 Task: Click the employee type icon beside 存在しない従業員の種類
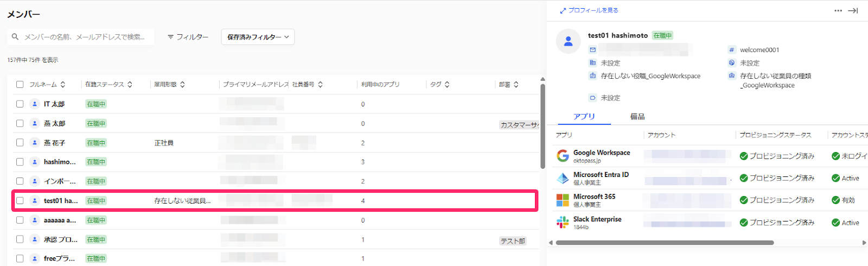[x=731, y=75]
